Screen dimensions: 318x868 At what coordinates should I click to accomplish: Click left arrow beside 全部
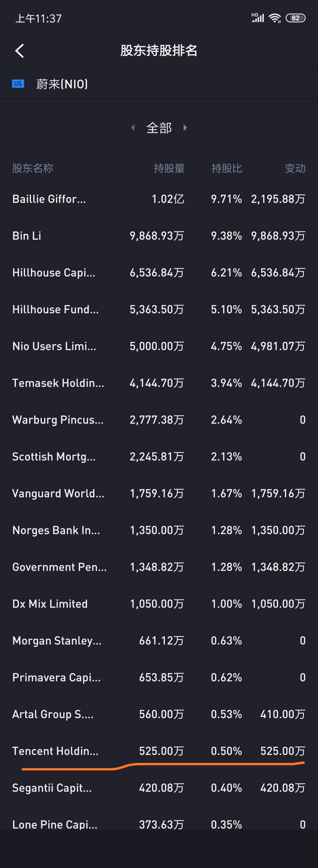coord(133,128)
